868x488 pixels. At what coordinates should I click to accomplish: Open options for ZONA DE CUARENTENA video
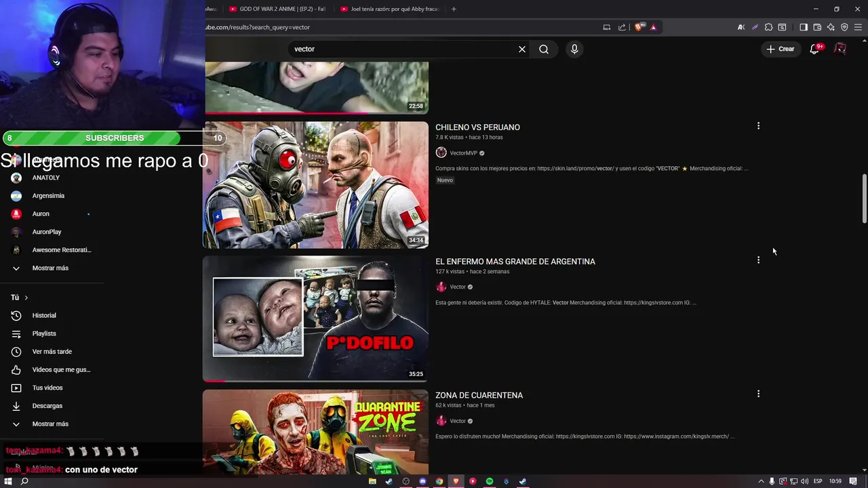tap(758, 394)
